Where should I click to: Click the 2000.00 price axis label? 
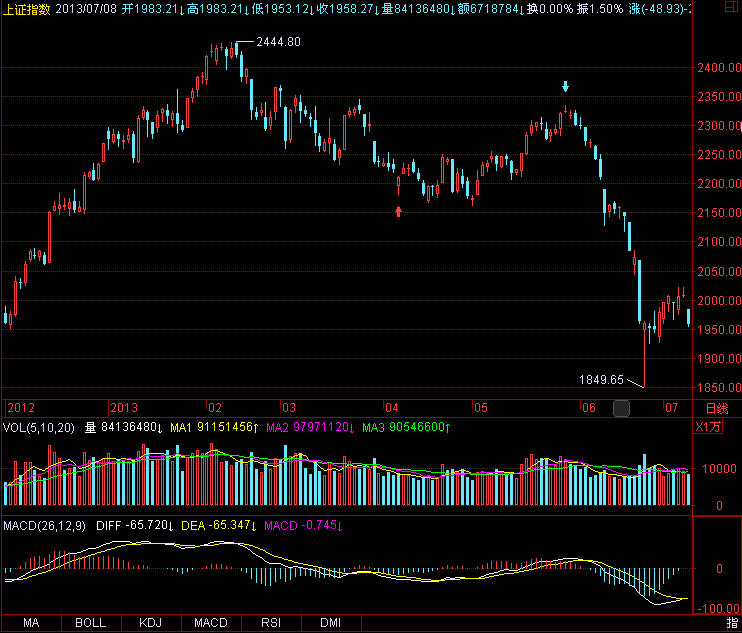tap(719, 300)
